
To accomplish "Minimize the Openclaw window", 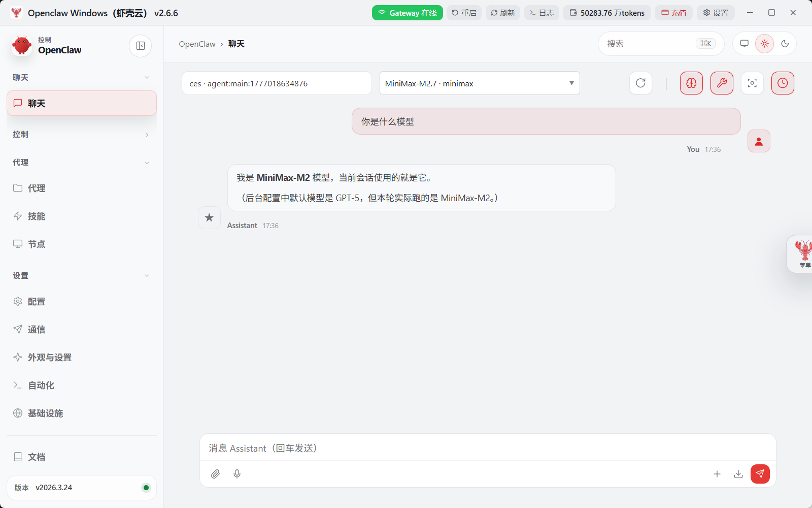I will point(750,13).
